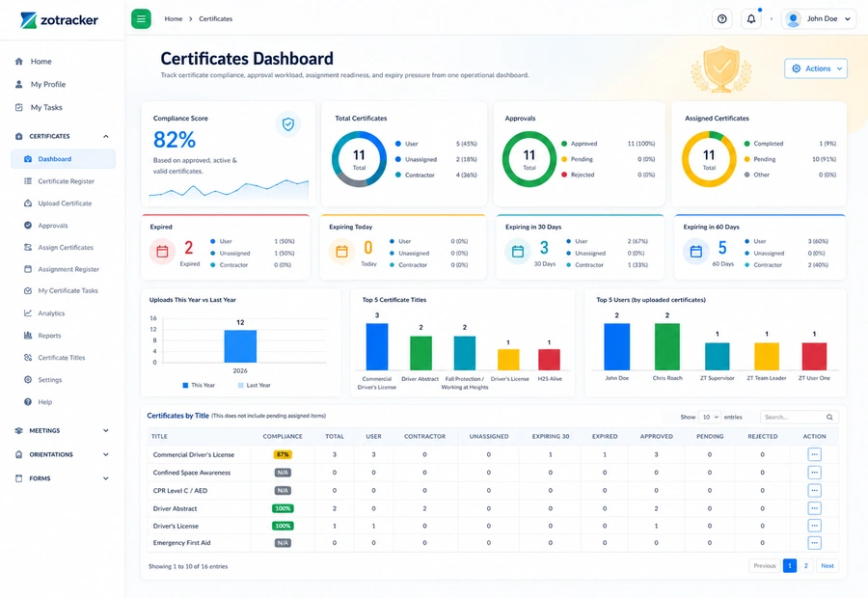This screenshot has height=598, width=868.
Task: Click the My Certificate Tasks icon
Action: point(28,290)
